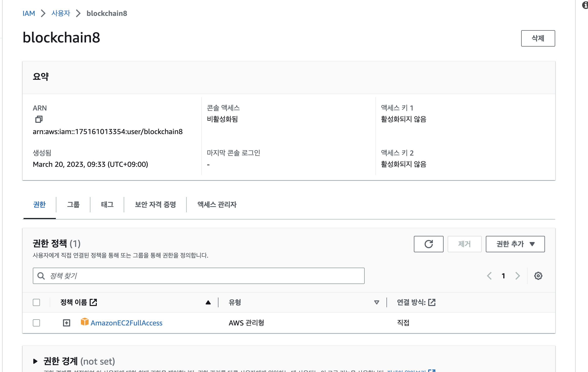
Task: Go to the previous page arrow
Action: pyautogui.click(x=489, y=276)
